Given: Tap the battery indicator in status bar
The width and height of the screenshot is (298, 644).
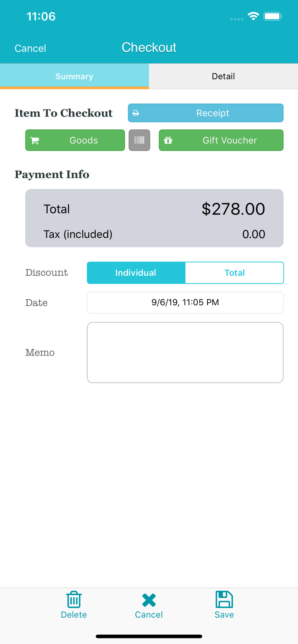Looking at the screenshot, I should click(x=273, y=16).
